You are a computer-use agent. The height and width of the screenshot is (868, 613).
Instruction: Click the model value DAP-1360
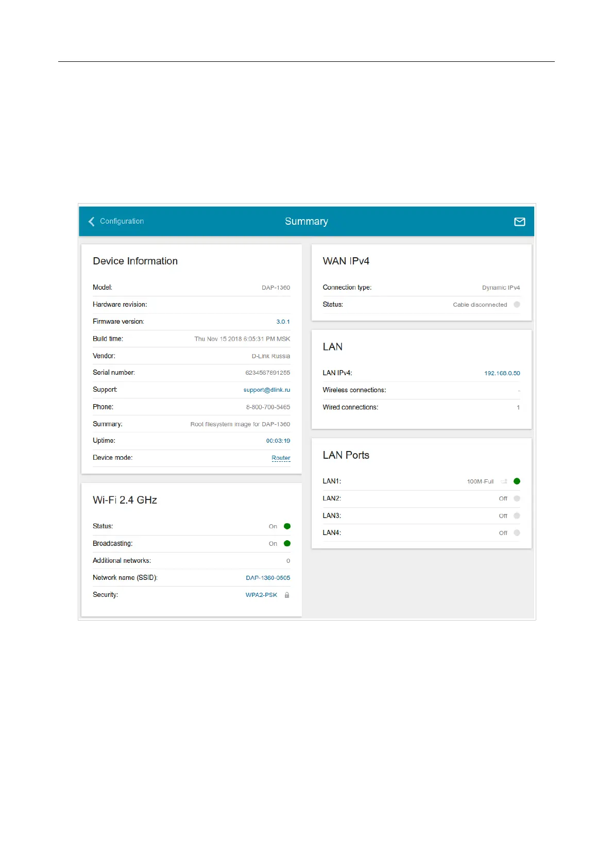tap(276, 288)
